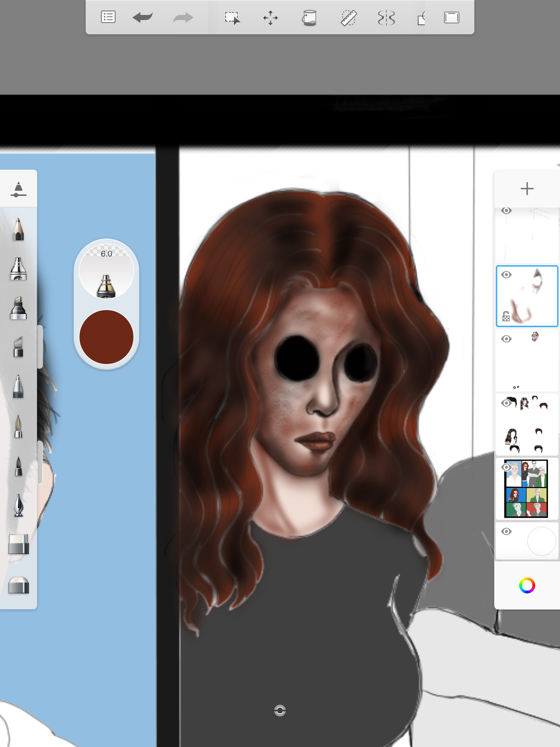Add a new layer with plus button
560x747 pixels.
[527, 189]
